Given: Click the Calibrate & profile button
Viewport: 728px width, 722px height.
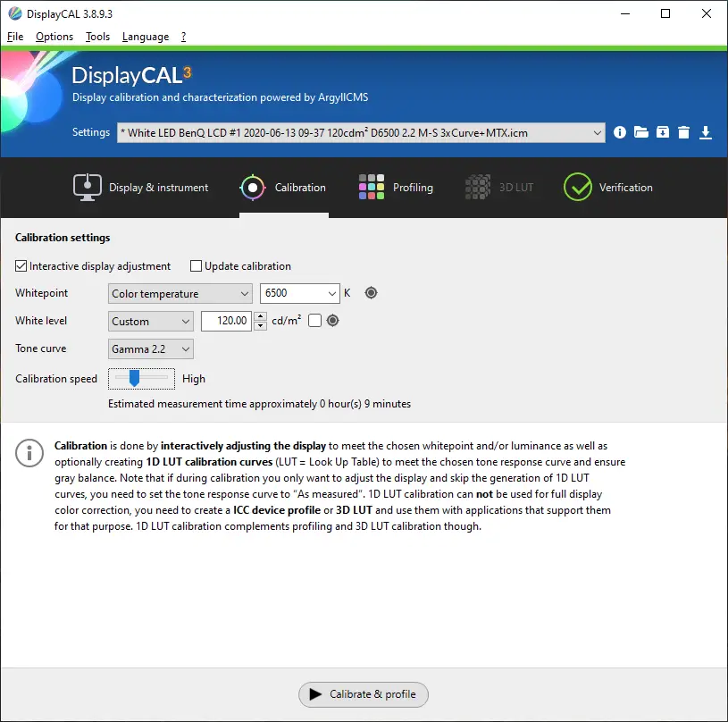Looking at the screenshot, I should [x=364, y=694].
